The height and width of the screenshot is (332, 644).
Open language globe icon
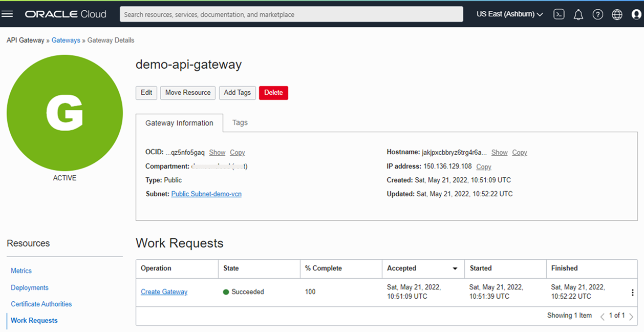(x=617, y=14)
